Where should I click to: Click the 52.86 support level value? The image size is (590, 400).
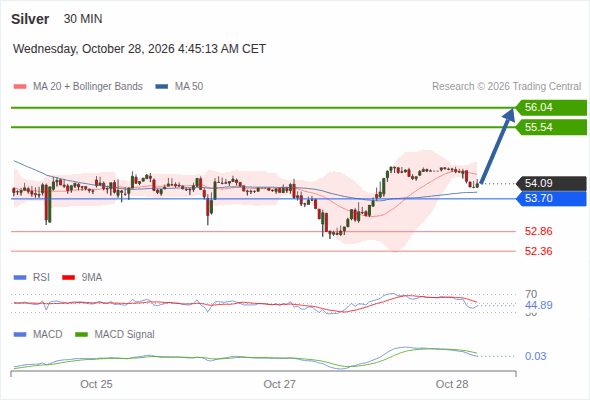pos(538,231)
